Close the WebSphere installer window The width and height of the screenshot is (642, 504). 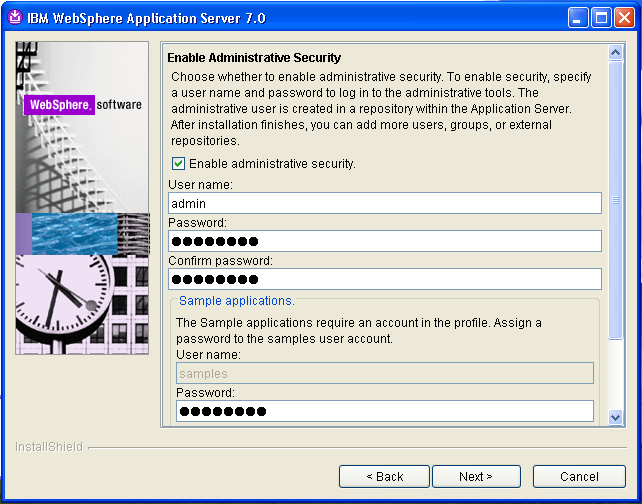pyautogui.click(x=624, y=18)
